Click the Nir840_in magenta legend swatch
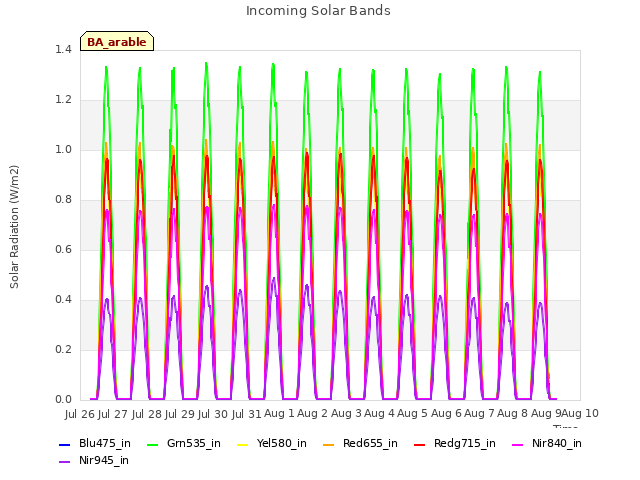 (518, 444)
